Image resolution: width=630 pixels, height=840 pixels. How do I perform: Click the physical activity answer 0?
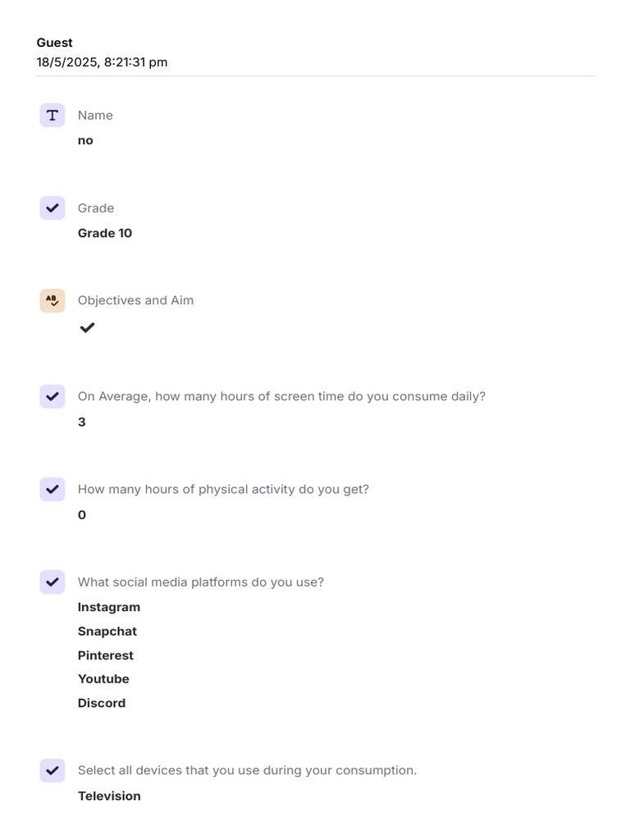click(x=82, y=515)
